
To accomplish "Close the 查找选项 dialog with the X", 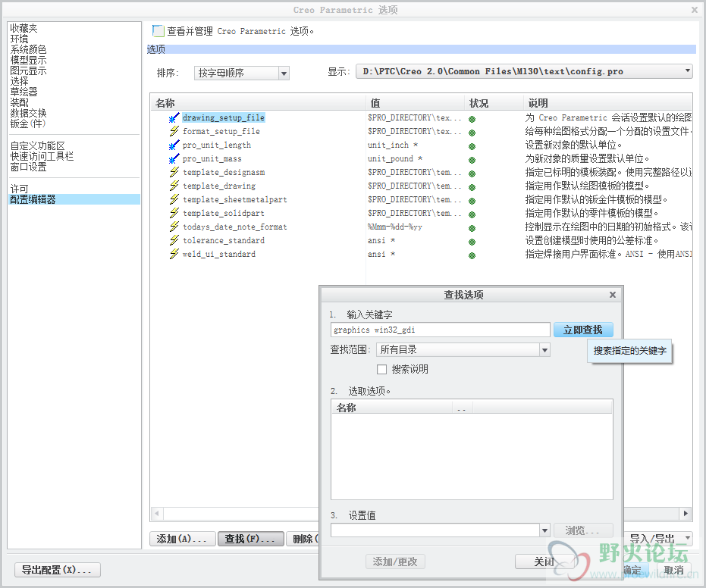I will [x=613, y=295].
